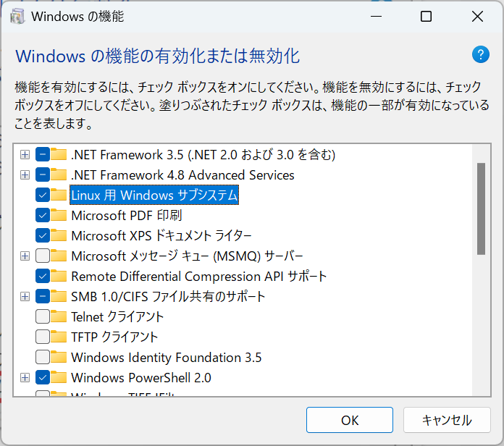Expand the Microsoft メッセージ キュー (MSMQ) node
This screenshot has height=446, width=504.
tap(25, 256)
